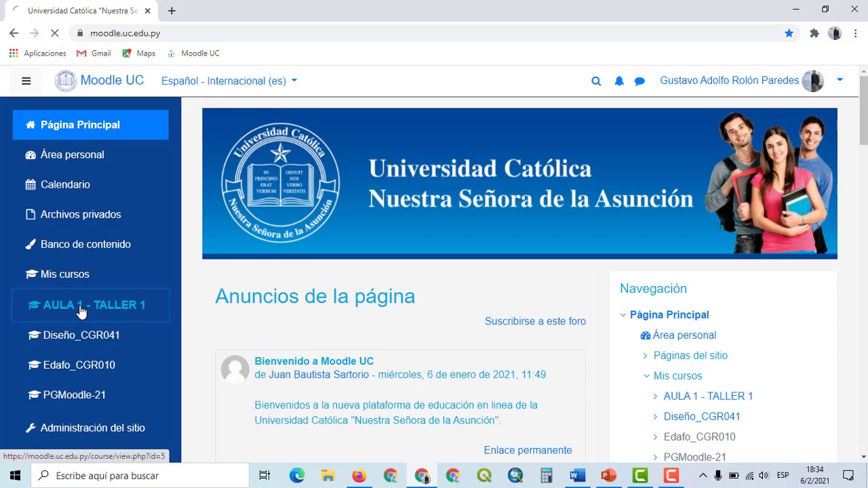Open the Gmail bookmark

(94, 53)
